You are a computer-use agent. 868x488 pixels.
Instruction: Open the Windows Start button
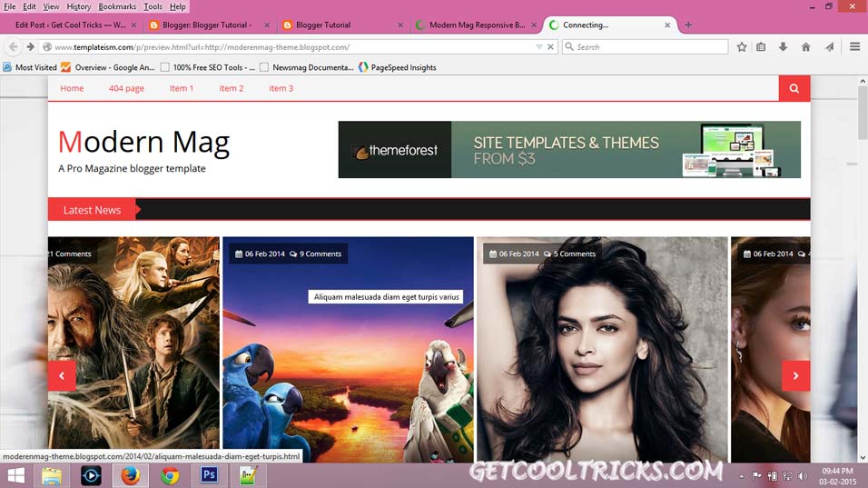pyautogui.click(x=15, y=476)
